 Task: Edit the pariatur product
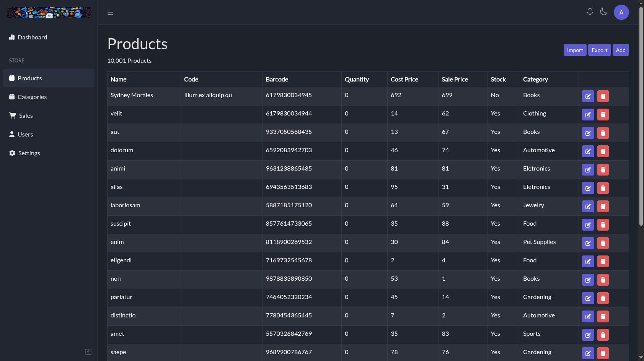(x=588, y=298)
